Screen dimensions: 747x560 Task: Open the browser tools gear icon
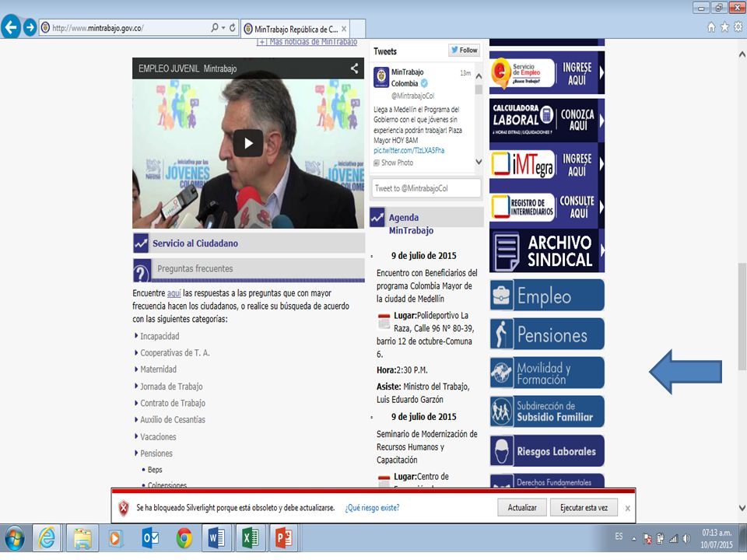(738, 27)
